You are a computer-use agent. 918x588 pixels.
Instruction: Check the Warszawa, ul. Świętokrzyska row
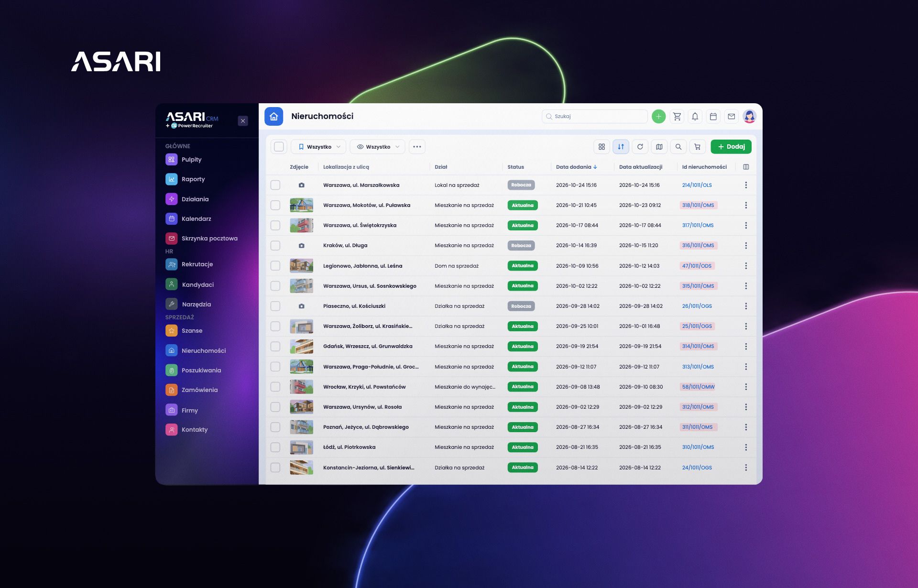[x=275, y=225]
